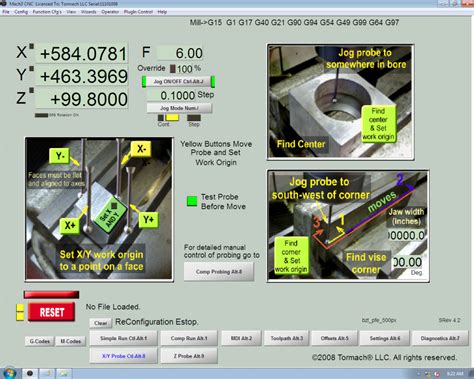Click the yellow X- probe button
The width and height of the screenshot is (474, 379).
click(x=141, y=149)
